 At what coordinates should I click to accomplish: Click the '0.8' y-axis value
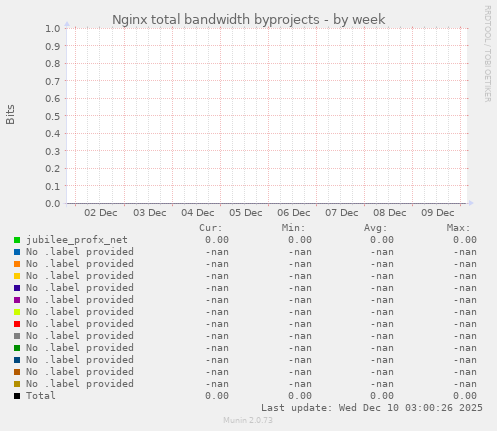coord(53,63)
